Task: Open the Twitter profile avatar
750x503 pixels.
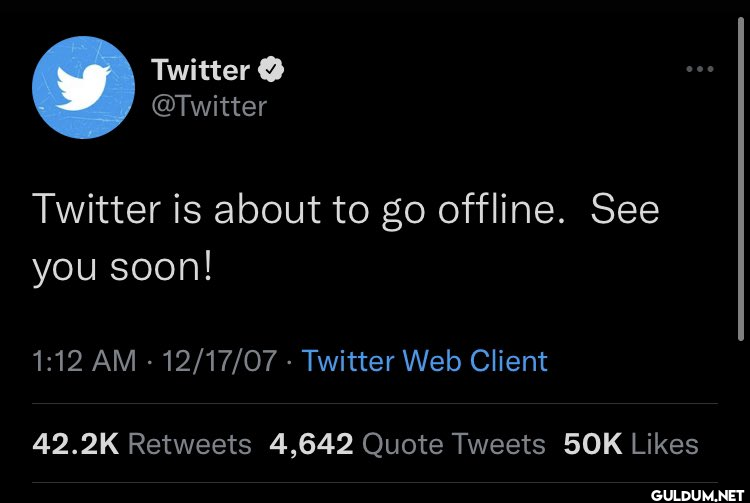Action: click(x=83, y=87)
